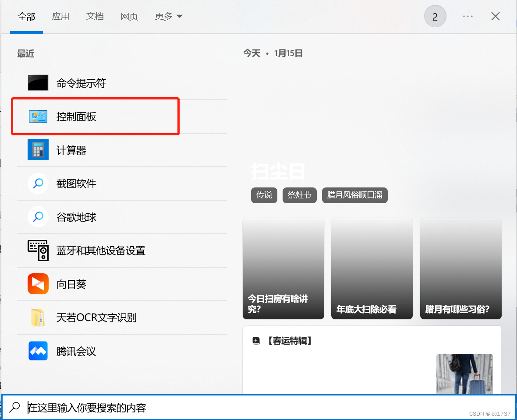Image resolution: width=517 pixels, height=420 pixels.
Task: Switch to the 文档 tab
Action: [x=95, y=16]
